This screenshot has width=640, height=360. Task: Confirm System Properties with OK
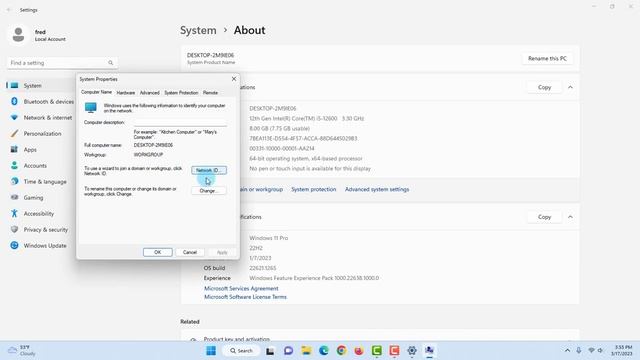coord(158,252)
